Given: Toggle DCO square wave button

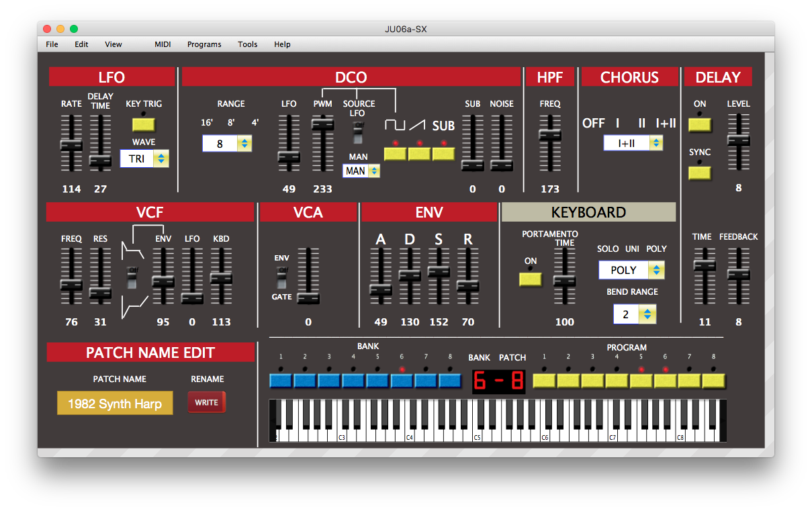Looking at the screenshot, I should [396, 153].
